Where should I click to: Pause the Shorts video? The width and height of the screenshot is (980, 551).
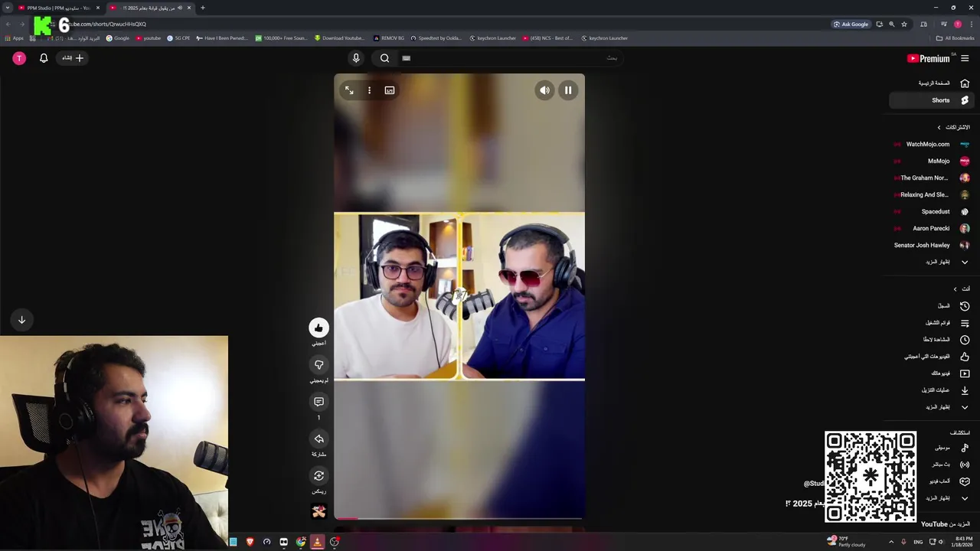point(568,90)
